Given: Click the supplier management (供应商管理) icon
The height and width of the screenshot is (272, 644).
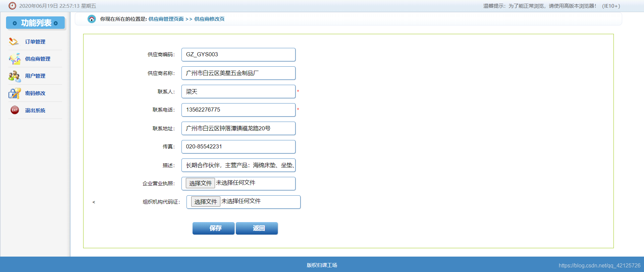Looking at the screenshot, I should [x=15, y=59].
